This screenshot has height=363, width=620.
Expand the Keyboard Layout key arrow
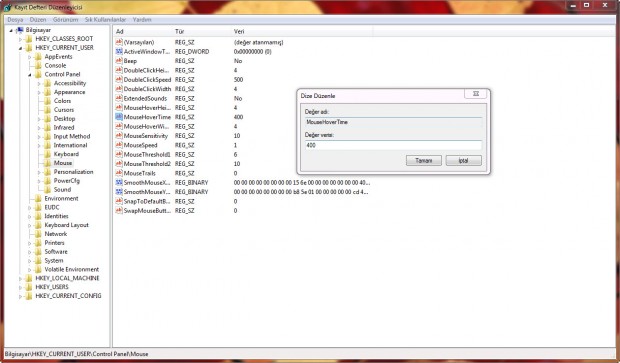click(x=30, y=225)
